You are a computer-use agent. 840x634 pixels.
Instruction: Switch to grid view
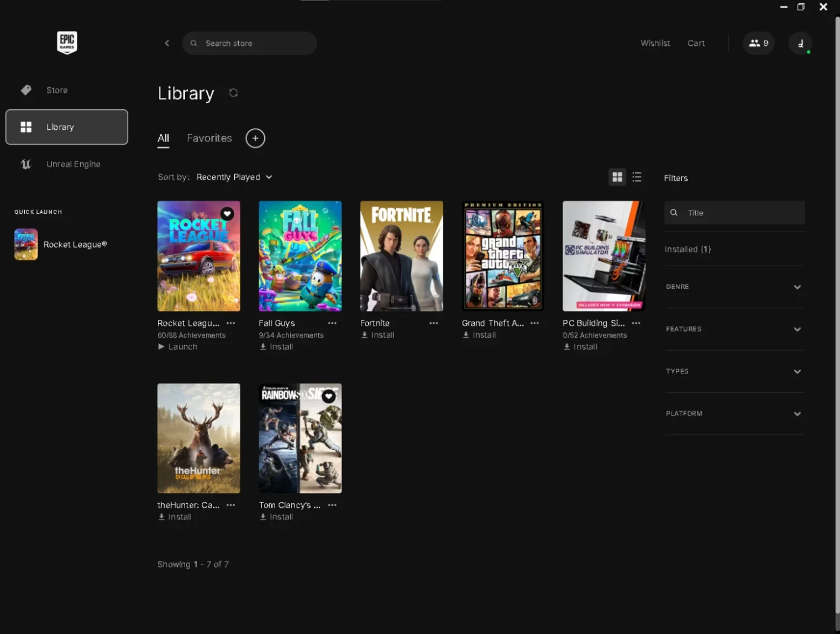point(617,177)
